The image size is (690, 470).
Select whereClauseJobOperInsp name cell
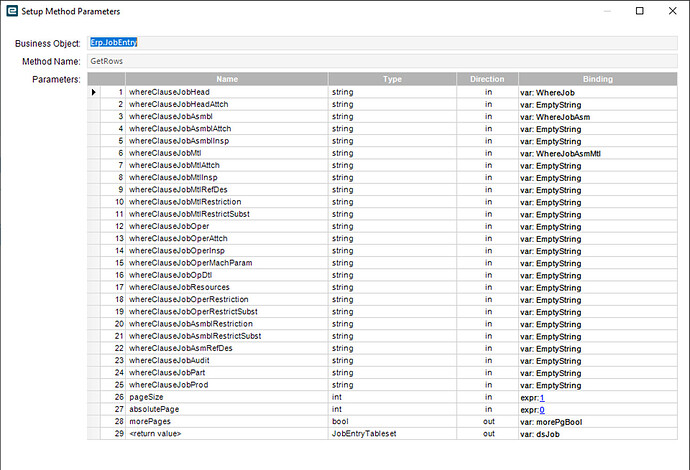pos(227,250)
